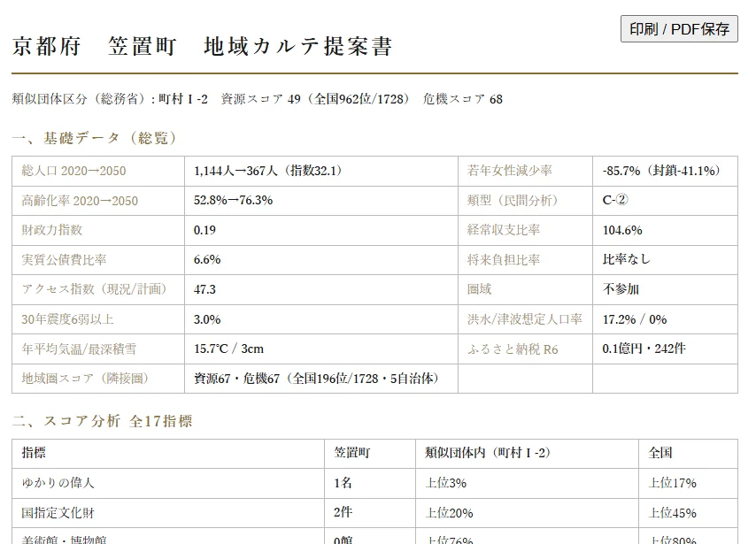Click the 二、スコア分析 全17指標 heading

pyautogui.click(x=102, y=421)
